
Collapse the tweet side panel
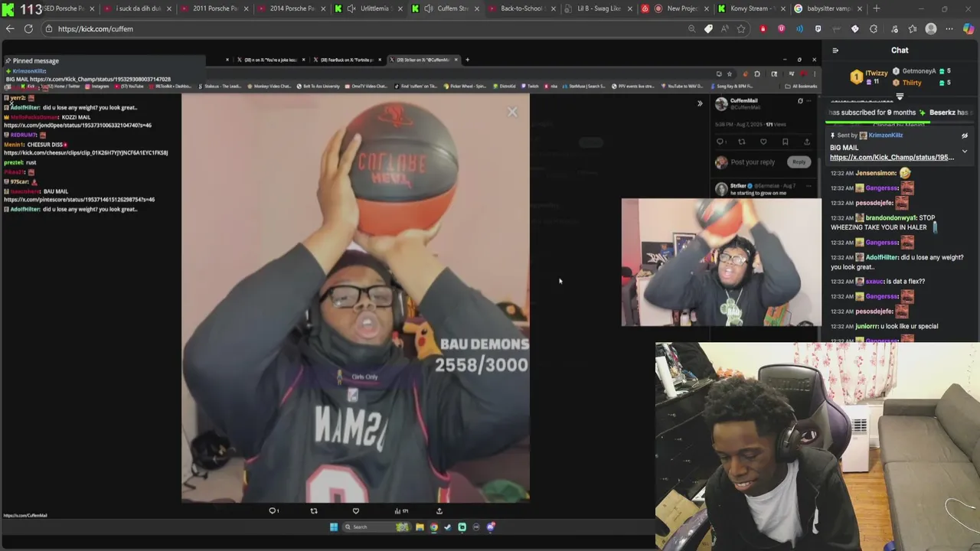(699, 103)
